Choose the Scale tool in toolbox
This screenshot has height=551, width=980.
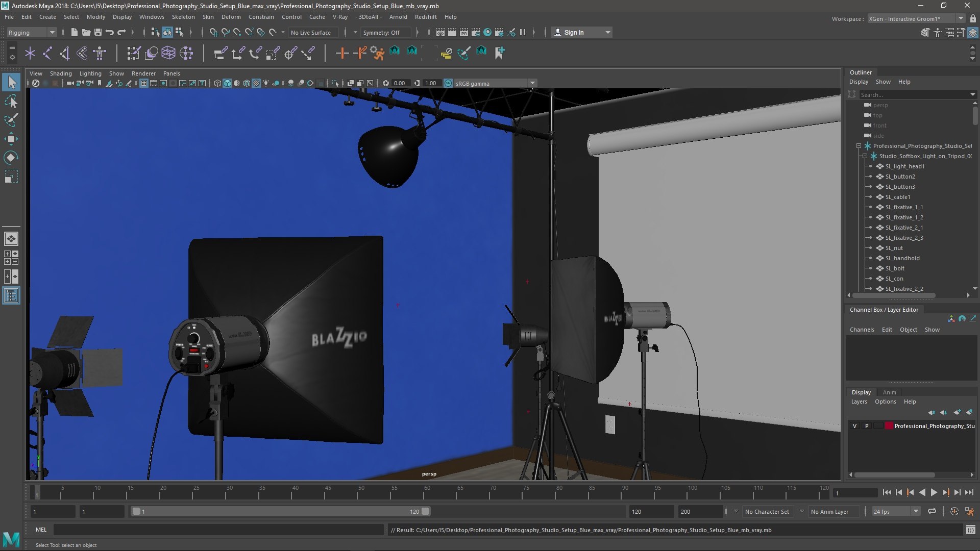pos(11,177)
